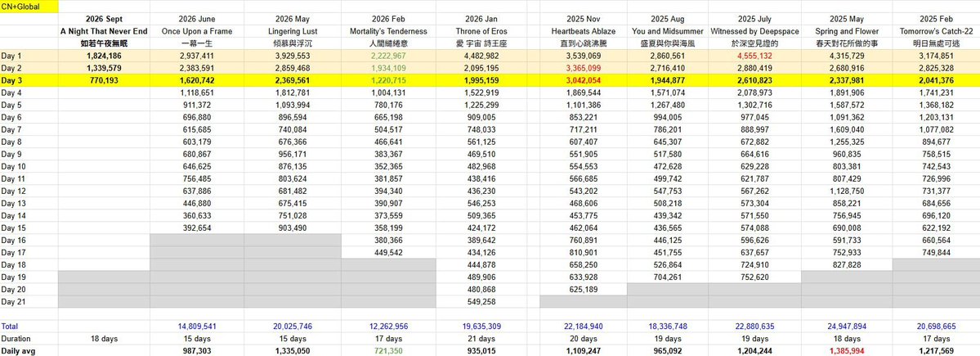Click the 2026 Jan column header
This screenshot has height=356, width=980.
(x=482, y=20)
